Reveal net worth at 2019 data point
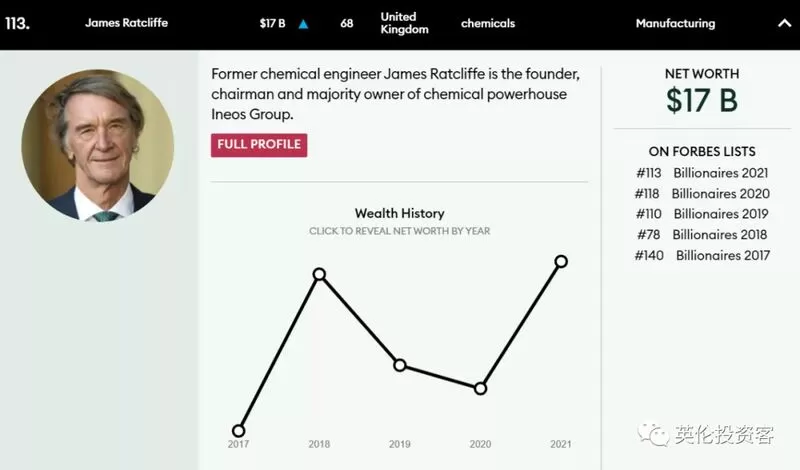Screen dimensions: 800x470 coord(400,365)
